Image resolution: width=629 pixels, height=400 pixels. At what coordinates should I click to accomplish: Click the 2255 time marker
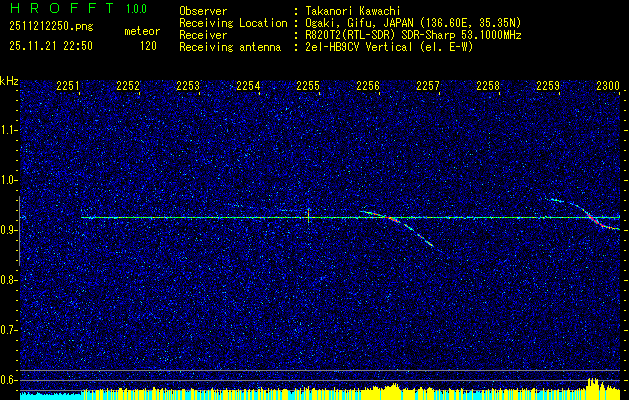(x=308, y=85)
